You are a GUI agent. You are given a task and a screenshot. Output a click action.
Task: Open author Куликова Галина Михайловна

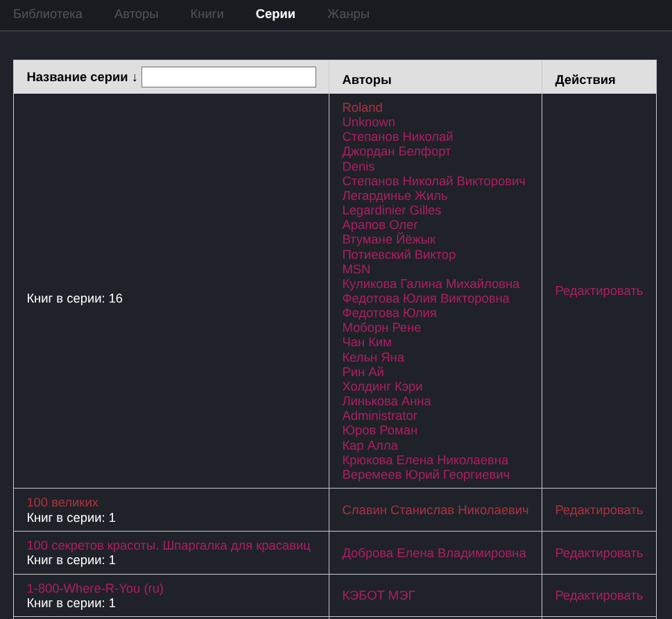(430, 284)
